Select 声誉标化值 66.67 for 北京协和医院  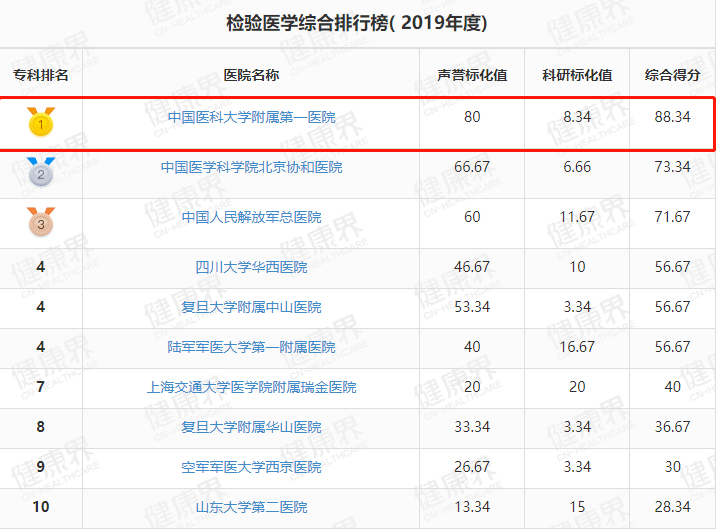click(472, 166)
